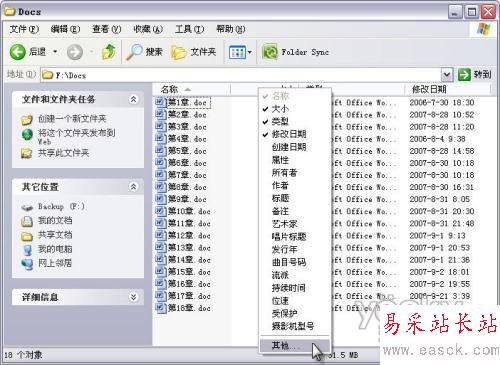Open the 工具(T) menu
500x365 pixels.
[x=189, y=29]
